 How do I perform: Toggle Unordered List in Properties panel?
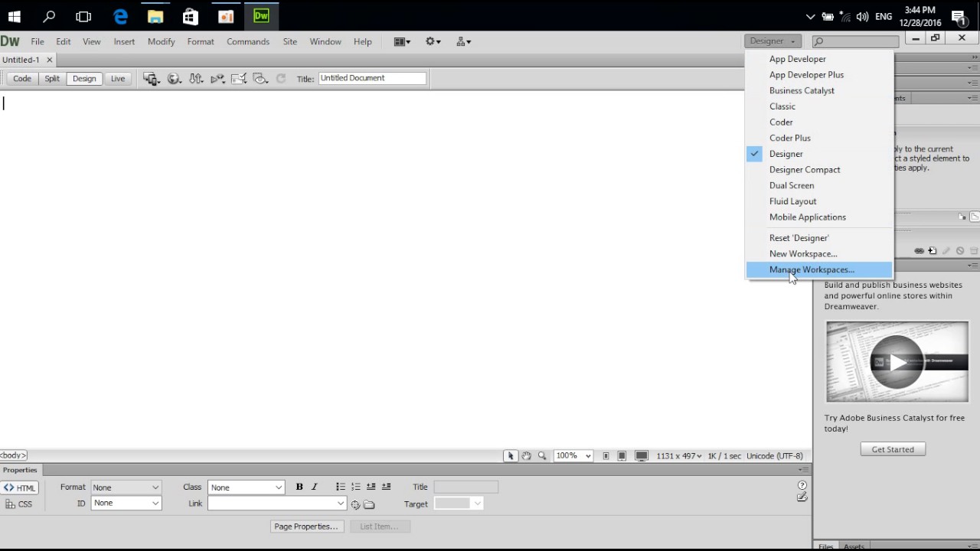[x=341, y=487]
